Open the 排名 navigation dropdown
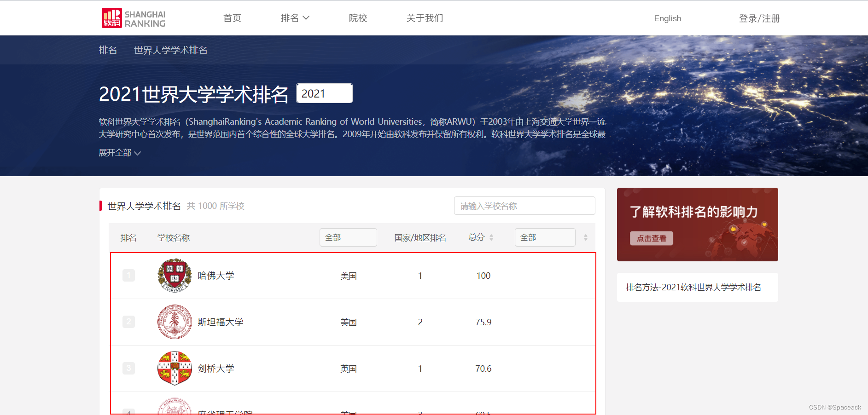 295,18
